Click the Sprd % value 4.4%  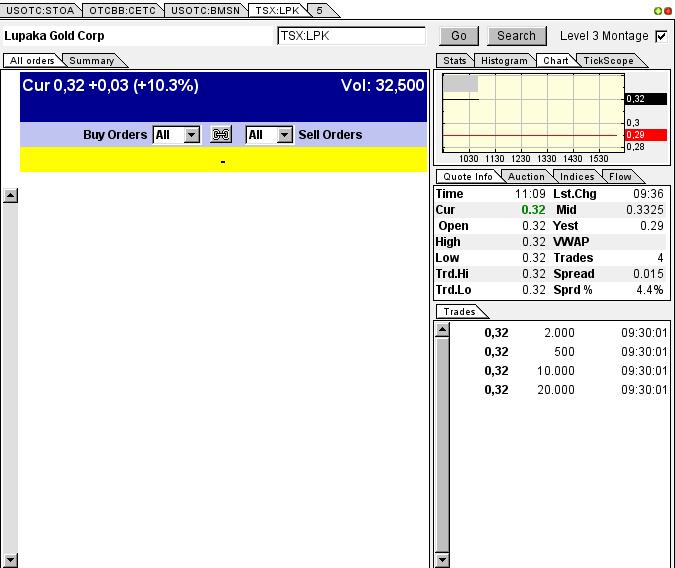pos(650,290)
